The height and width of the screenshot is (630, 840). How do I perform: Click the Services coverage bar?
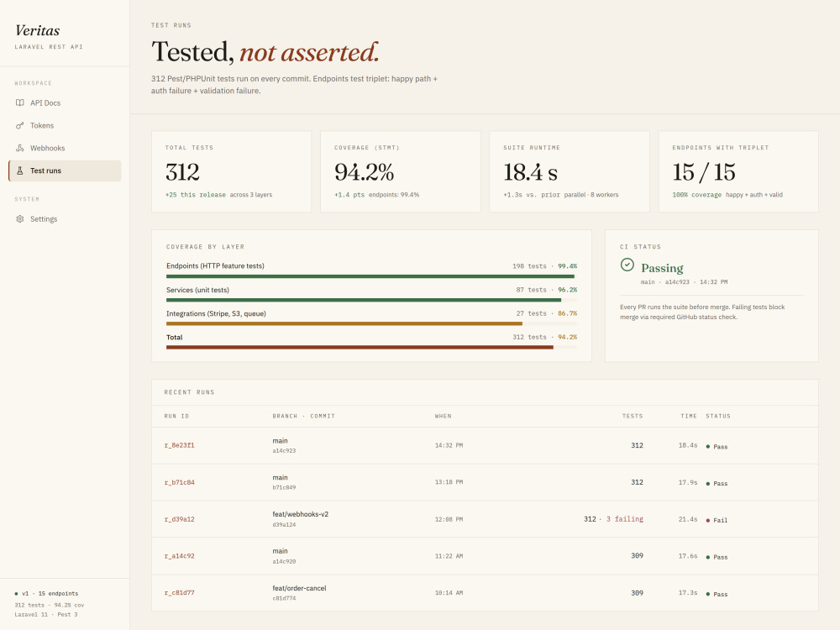point(371,300)
